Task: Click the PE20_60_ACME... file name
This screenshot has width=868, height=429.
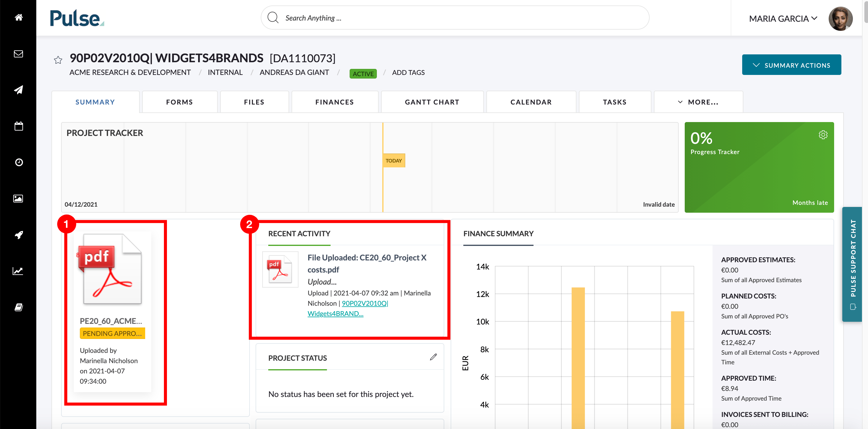Action: (111, 321)
